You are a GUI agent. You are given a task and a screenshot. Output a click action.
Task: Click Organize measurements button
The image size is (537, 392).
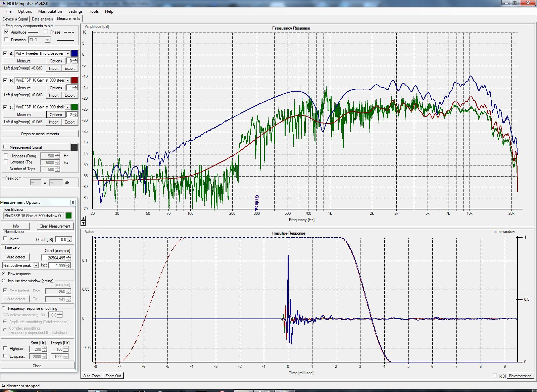40,134
